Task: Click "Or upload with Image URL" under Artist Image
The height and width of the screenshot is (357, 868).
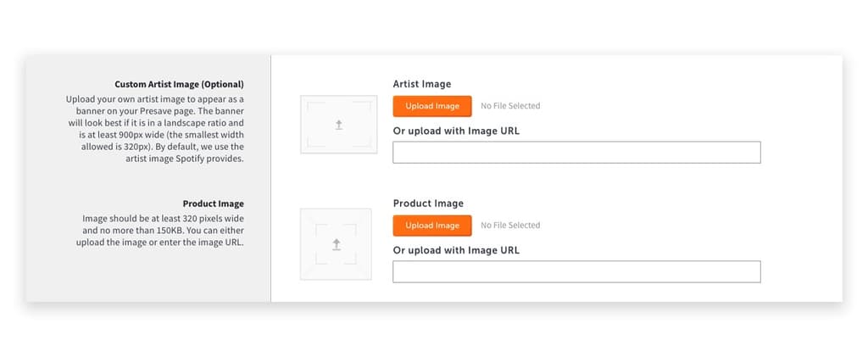Action: 456,131
